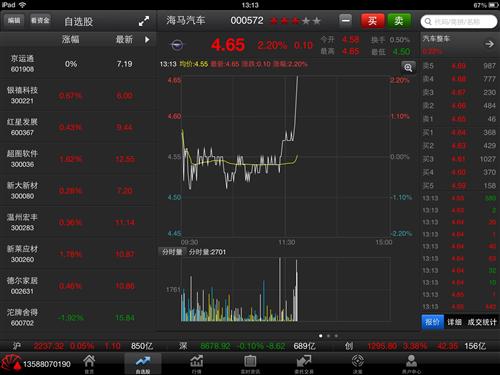The image size is (500, 375).
Task: Select 超图软件 300036 in watchlist
Action: (x=77, y=159)
